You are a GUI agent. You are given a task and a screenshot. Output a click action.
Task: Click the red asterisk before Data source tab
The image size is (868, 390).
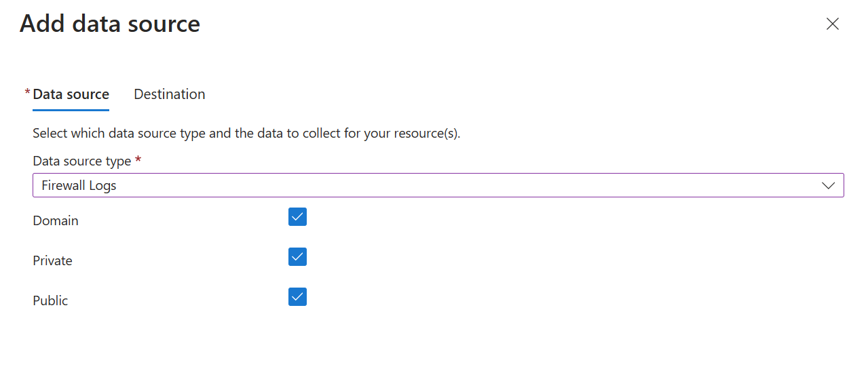click(27, 92)
